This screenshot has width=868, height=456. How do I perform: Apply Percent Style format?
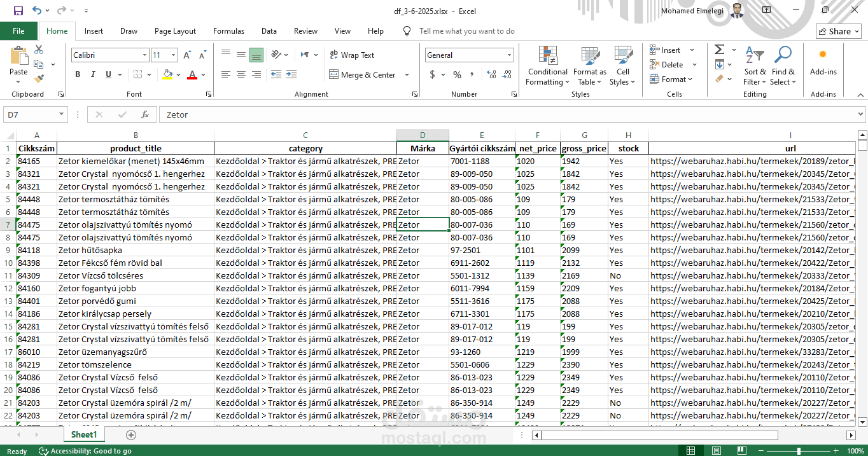tap(457, 74)
